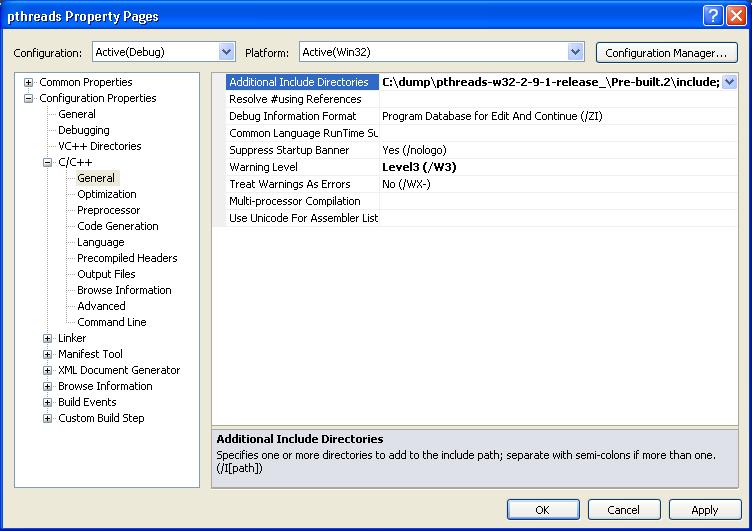Screen dimensions: 752x531
Task: Click the empty Resolve #using References value
Action: pos(558,99)
